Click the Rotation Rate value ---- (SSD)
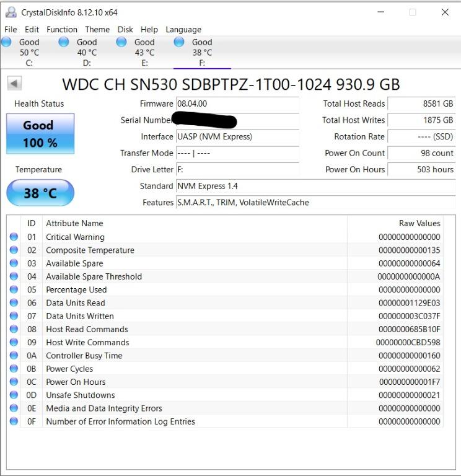The height and width of the screenshot is (476, 461). (421, 136)
